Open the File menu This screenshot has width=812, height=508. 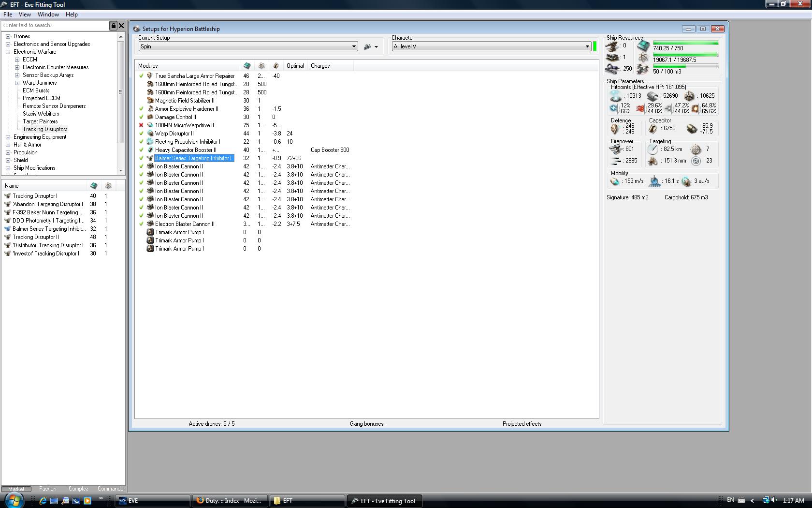point(8,15)
